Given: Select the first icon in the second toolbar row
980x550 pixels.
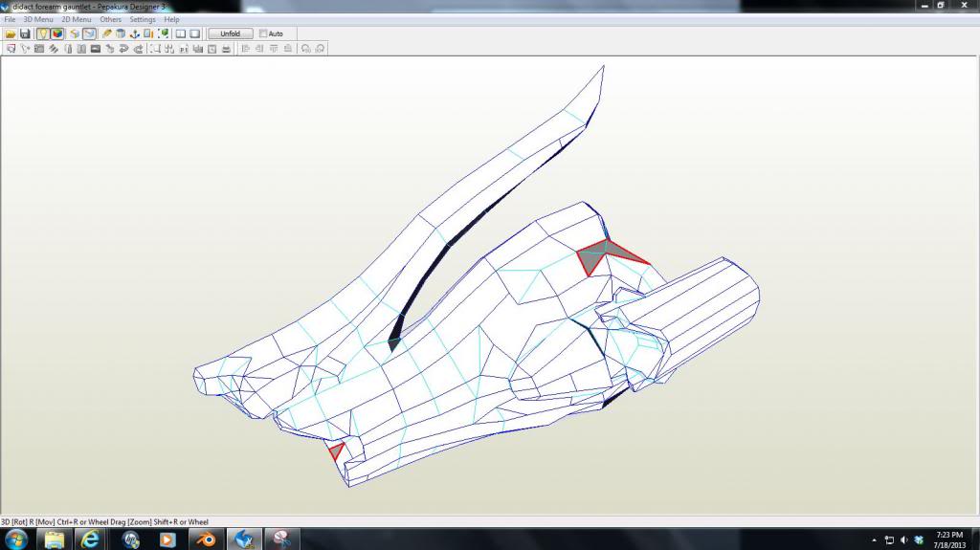Looking at the screenshot, I should (11, 49).
